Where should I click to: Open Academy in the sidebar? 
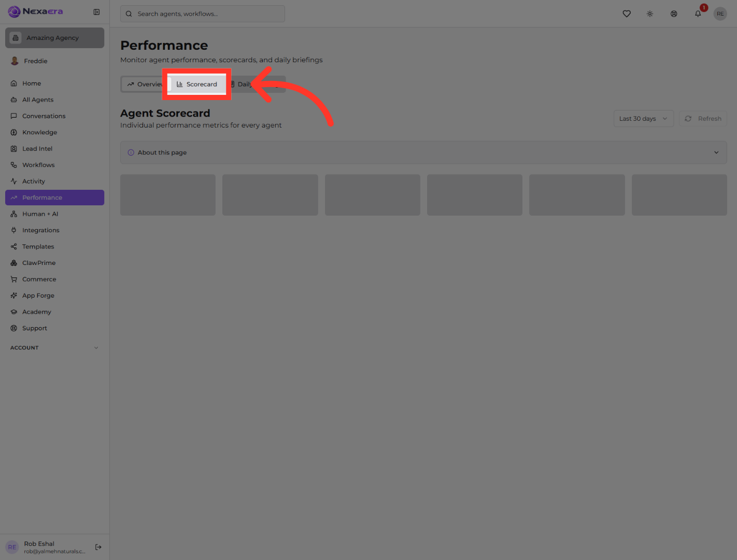click(x=54, y=312)
